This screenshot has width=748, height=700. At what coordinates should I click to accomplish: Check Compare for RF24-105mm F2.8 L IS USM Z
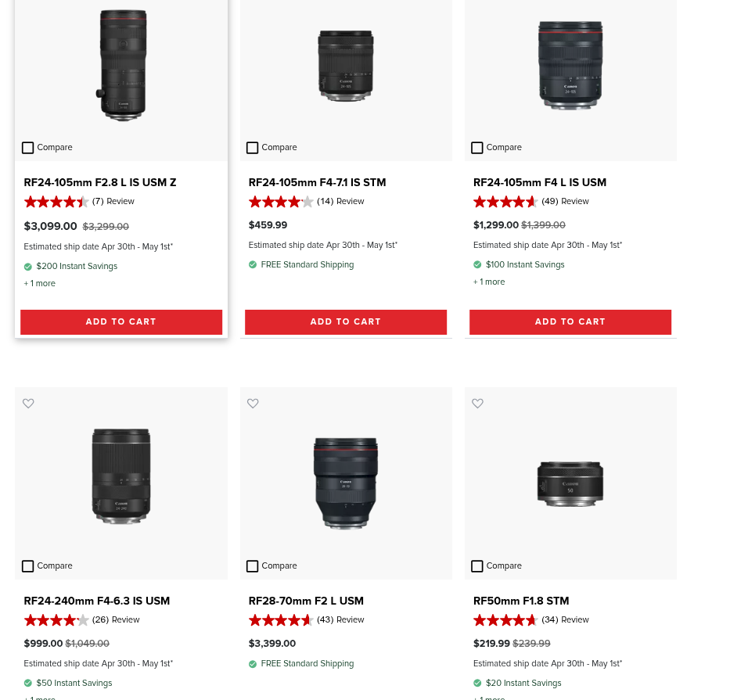tap(27, 148)
